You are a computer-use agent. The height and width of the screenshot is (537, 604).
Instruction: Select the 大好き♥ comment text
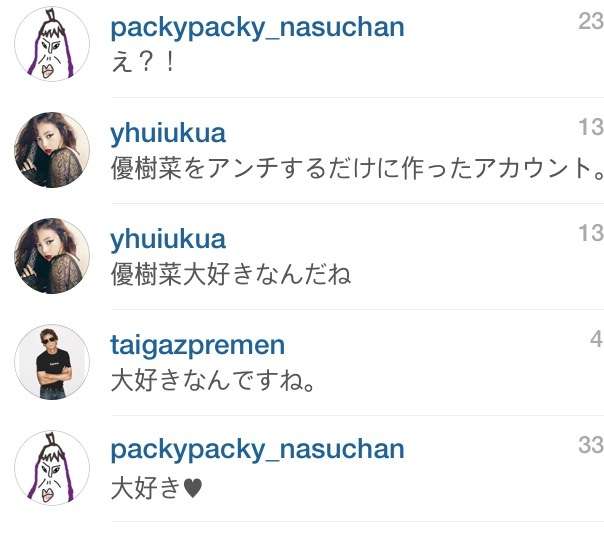pyautogui.click(x=156, y=487)
